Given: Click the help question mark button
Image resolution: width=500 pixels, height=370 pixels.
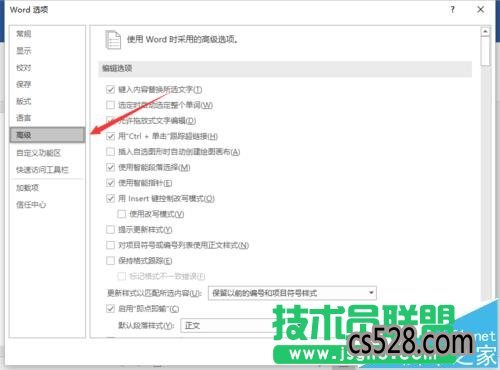Looking at the screenshot, I should (452, 10).
